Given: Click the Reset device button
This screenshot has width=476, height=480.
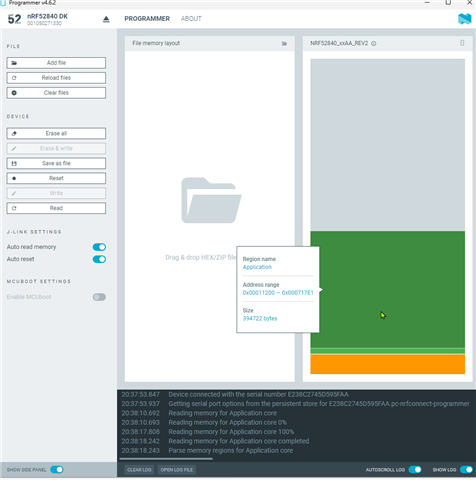Looking at the screenshot, I should click(56, 178).
